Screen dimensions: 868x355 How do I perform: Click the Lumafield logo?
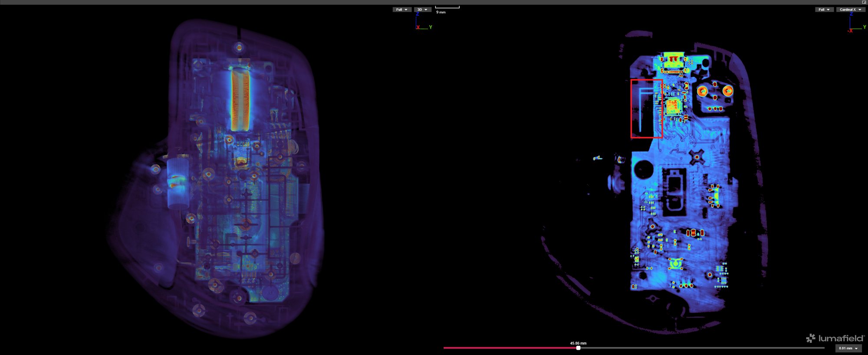[x=835, y=338]
